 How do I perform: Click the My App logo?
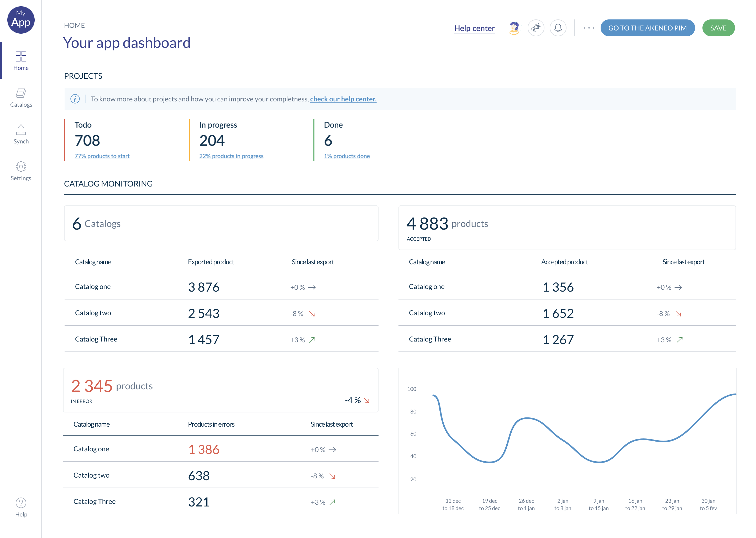[21, 20]
